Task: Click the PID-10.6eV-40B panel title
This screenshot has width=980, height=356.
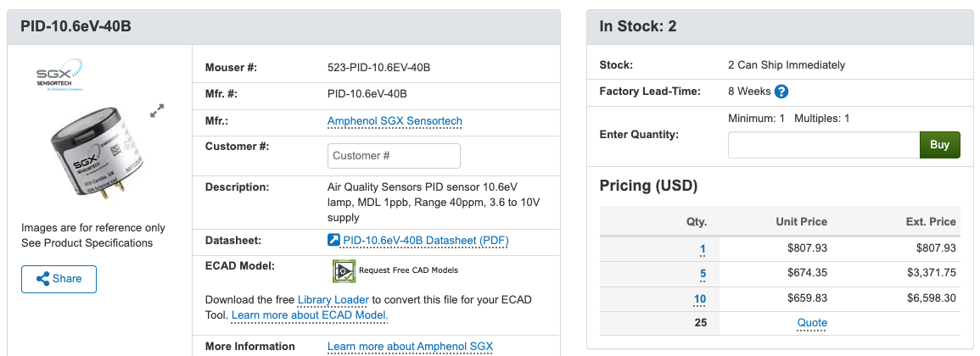Action: (76, 27)
